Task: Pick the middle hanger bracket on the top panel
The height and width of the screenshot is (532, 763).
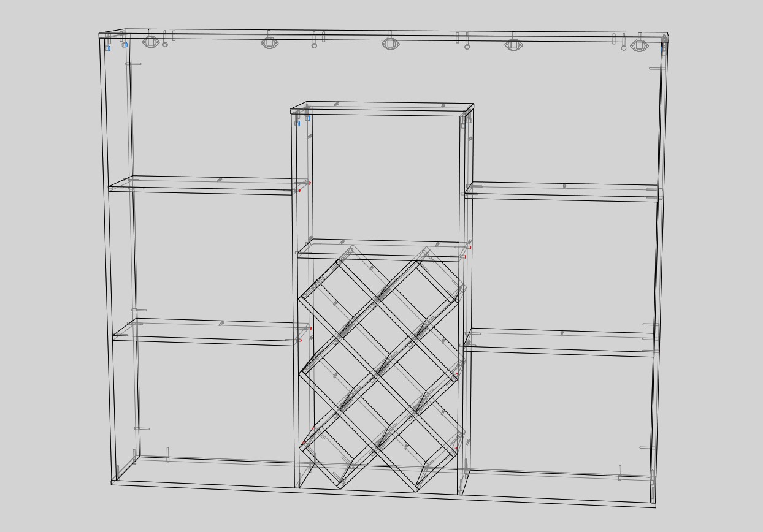Action: click(391, 44)
